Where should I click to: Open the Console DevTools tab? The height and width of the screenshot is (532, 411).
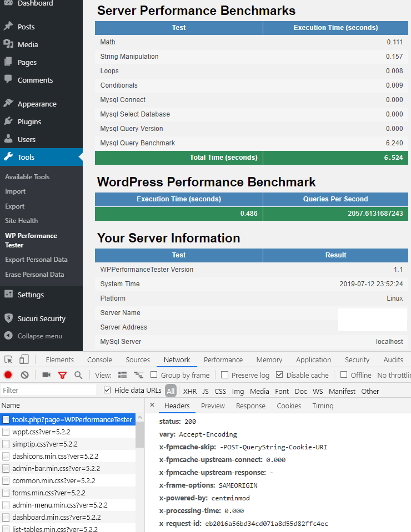click(99, 359)
